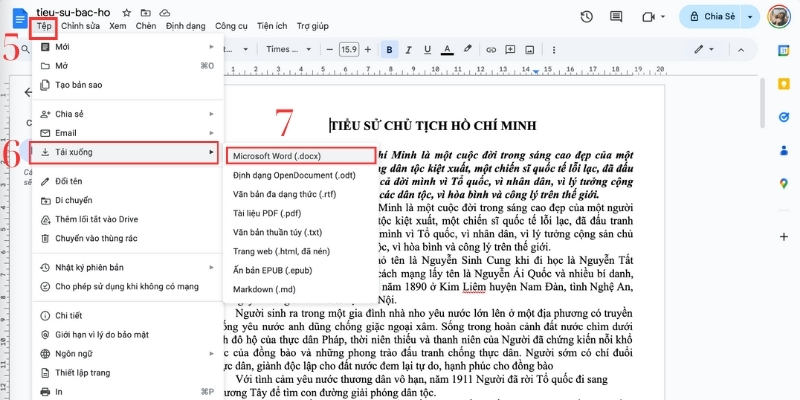Image resolution: width=800 pixels, height=400 pixels.
Task: Download as Văn bản thuần túy (.txt)
Action: click(x=301, y=232)
